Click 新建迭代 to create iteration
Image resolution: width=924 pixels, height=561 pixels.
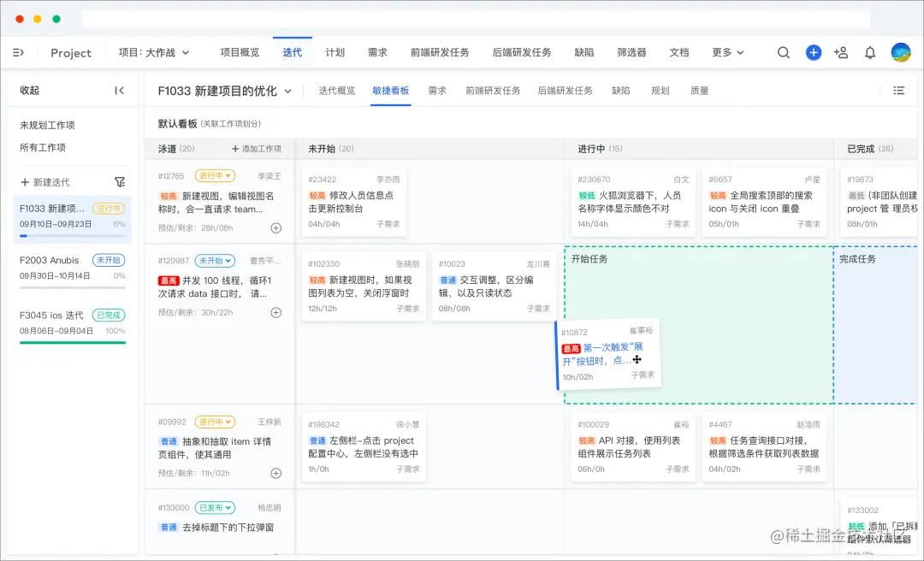(x=45, y=182)
